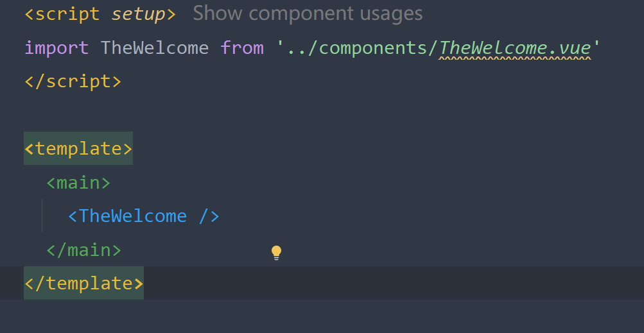Click the blue <TheWelcome /> component tag
Image resolution: width=644 pixels, height=333 pixels.
[x=144, y=216]
